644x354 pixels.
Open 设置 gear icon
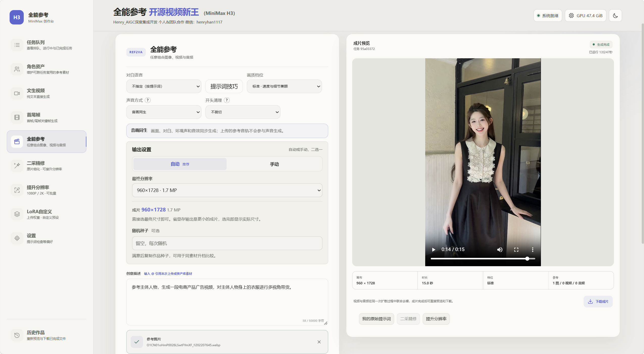pos(17,238)
